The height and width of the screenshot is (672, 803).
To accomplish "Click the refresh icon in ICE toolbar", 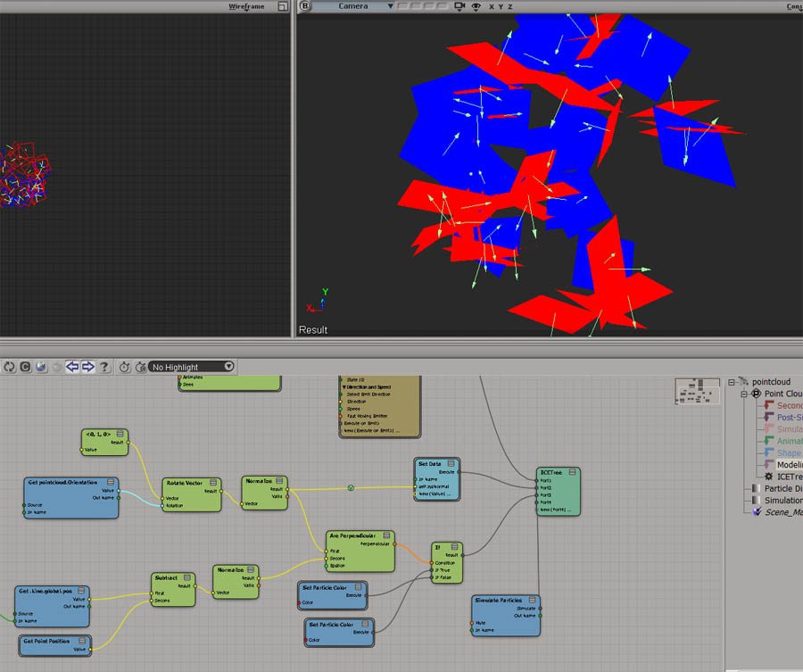I will click(x=10, y=367).
